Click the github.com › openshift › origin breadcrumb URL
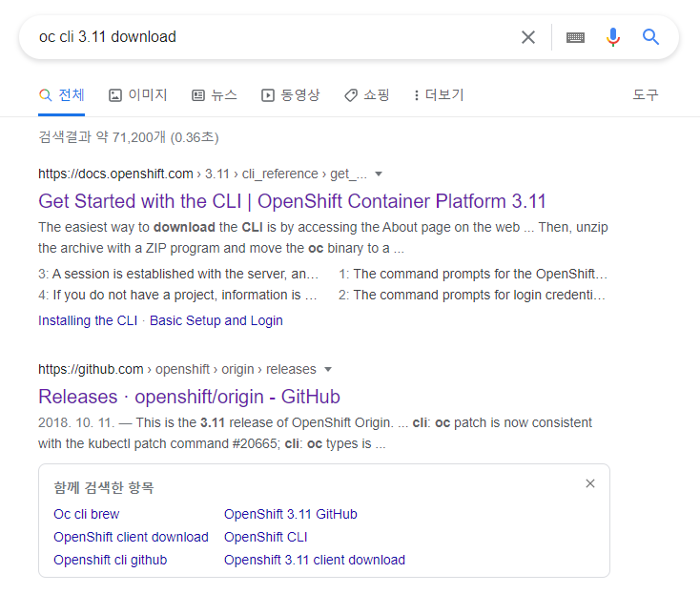The width and height of the screenshot is (700, 594). tap(177, 369)
